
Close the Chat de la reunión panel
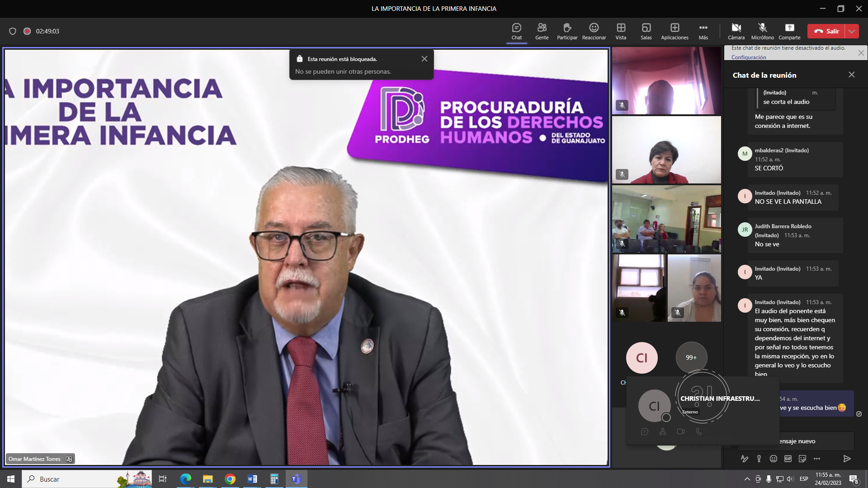851,75
